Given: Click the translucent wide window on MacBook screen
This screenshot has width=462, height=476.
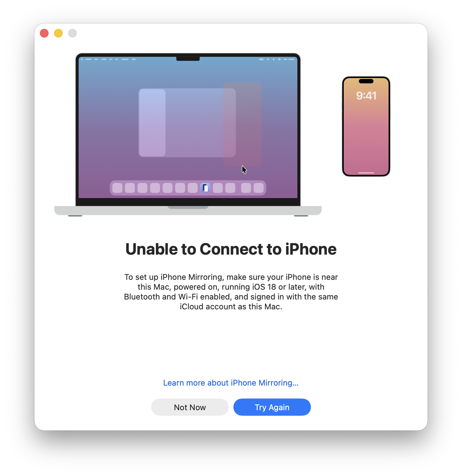Looking at the screenshot, I should [187, 123].
